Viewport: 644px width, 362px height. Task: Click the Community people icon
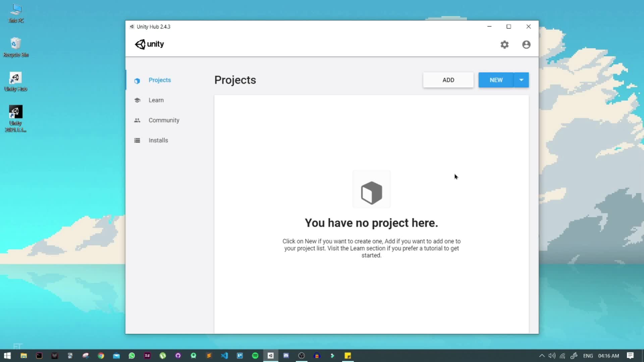(x=137, y=120)
